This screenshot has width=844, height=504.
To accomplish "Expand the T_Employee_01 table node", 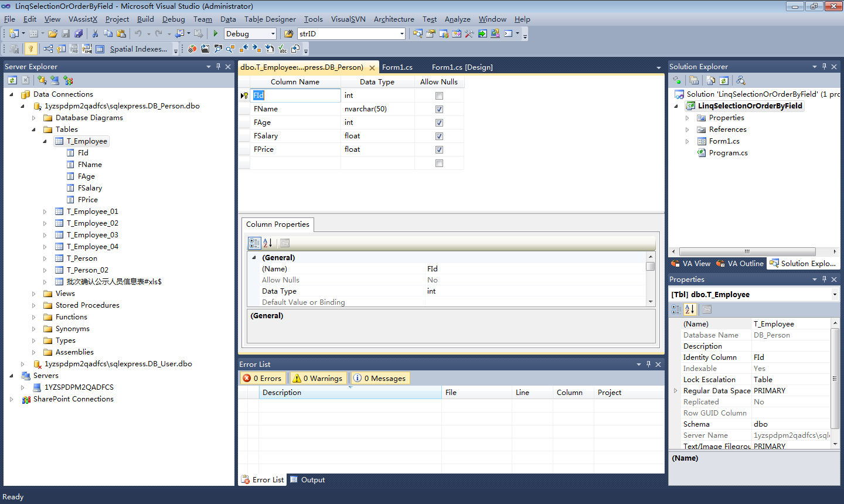I will (45, 212).
